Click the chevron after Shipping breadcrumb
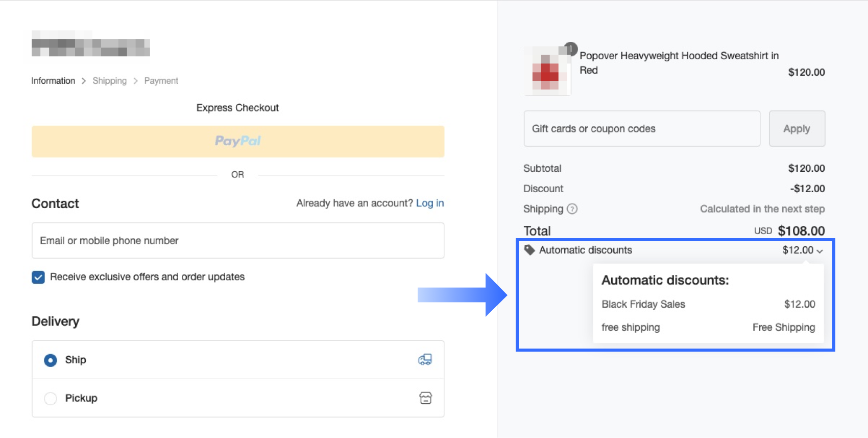Screen dimensions: 868x438 pos(135,81)
